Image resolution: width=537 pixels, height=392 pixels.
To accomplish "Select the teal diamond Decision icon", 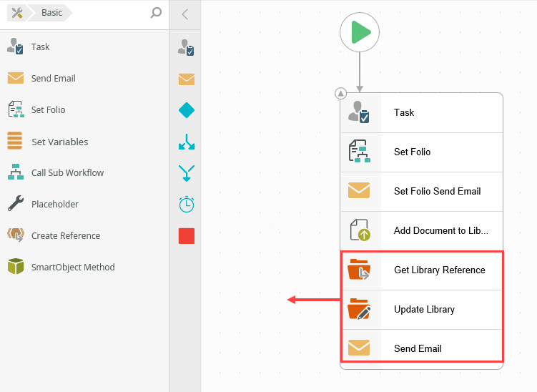I will (x=187, y=110).
